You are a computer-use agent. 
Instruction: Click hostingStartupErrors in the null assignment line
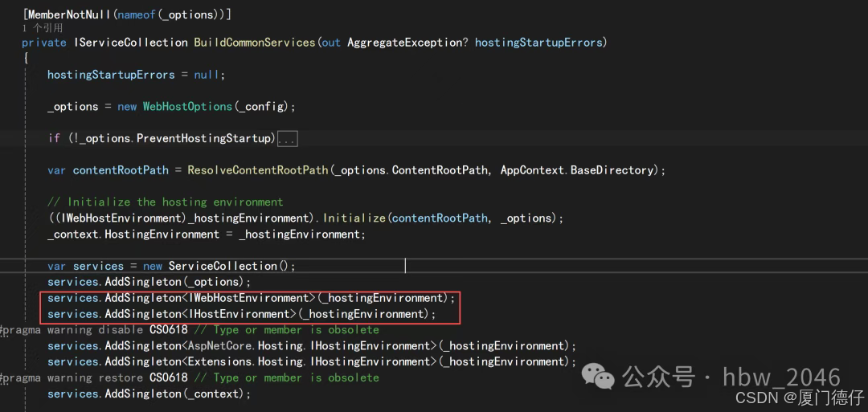(111, 75)
